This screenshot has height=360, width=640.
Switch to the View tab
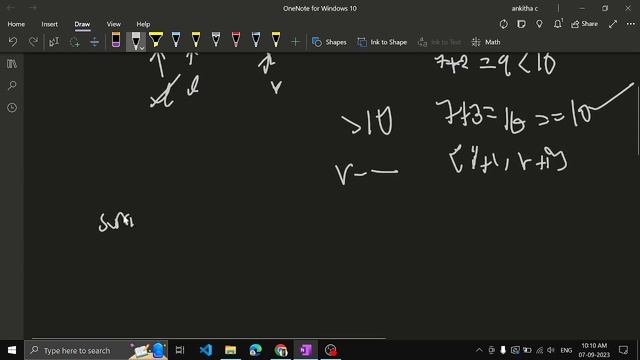[x=113, y=24]
